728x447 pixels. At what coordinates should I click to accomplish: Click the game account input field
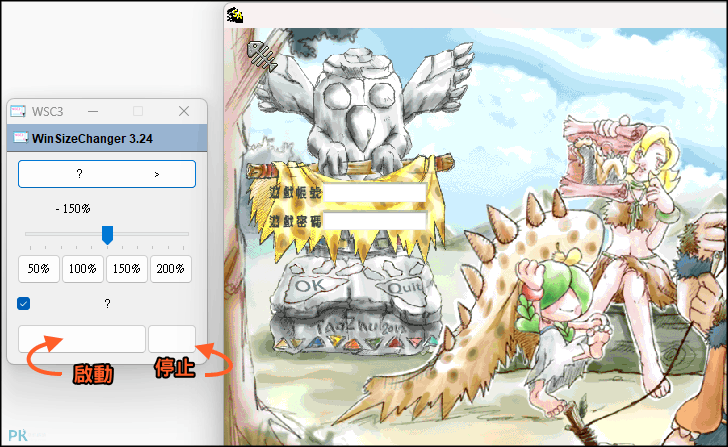tap(374, 192)
